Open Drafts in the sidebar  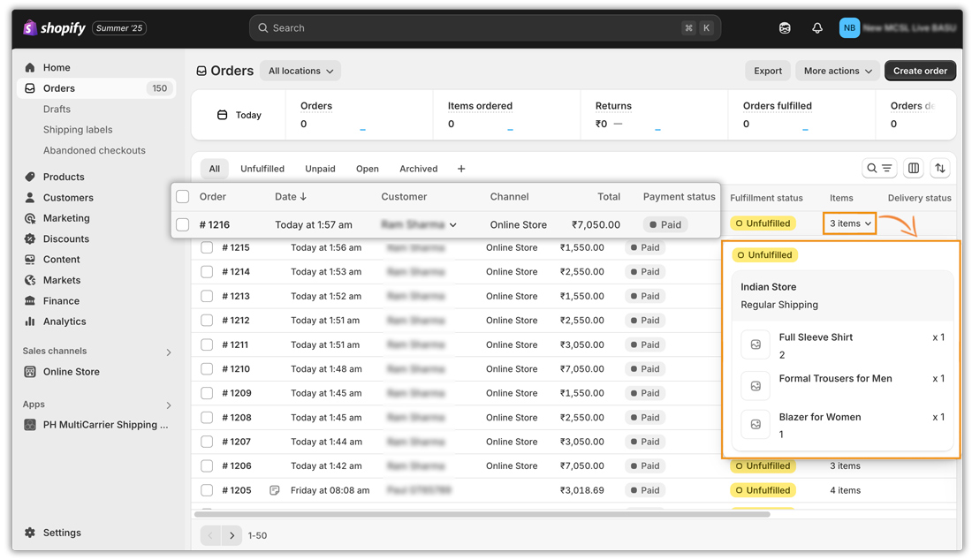tap(57, 109)
